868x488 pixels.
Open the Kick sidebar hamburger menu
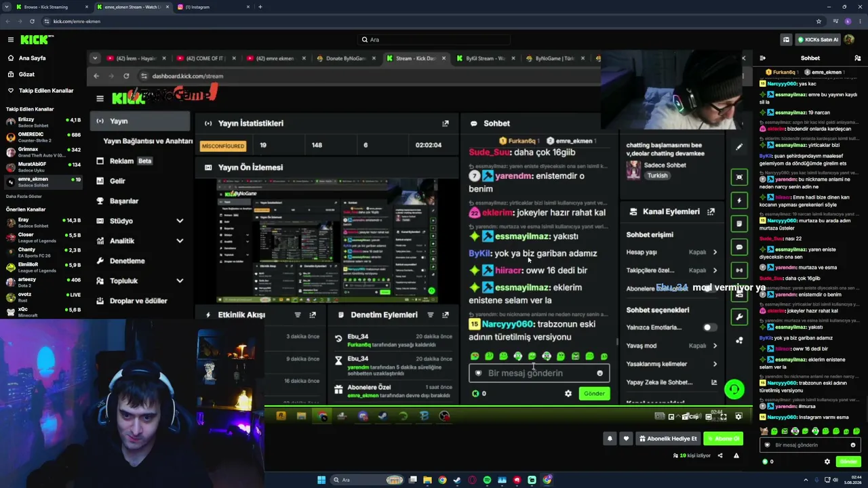coord(10,40)
